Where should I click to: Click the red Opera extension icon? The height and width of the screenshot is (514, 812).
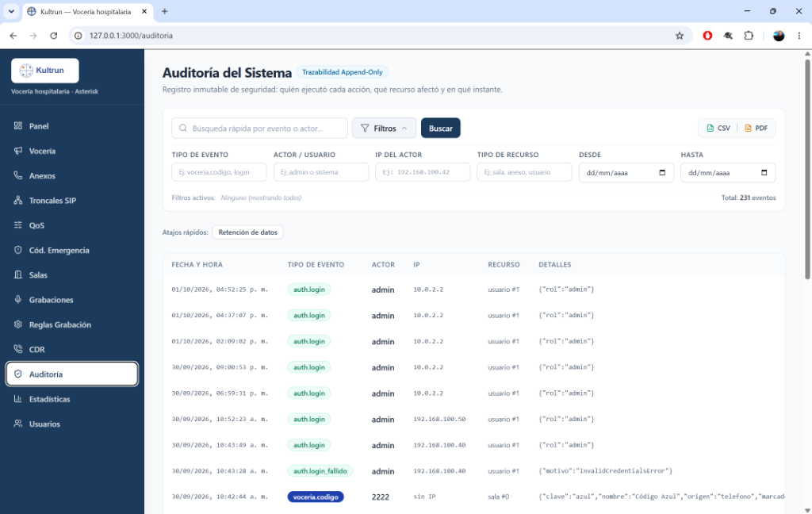[707, 36]
